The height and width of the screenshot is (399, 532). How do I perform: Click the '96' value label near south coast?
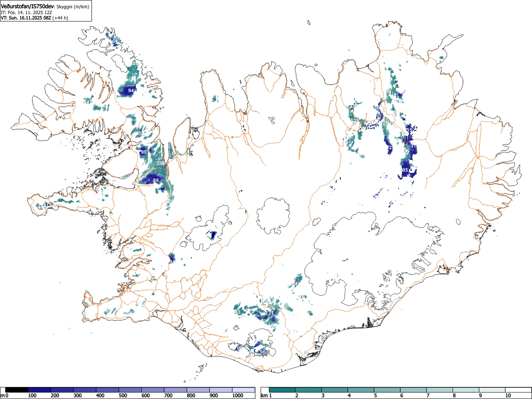point(262,352)
